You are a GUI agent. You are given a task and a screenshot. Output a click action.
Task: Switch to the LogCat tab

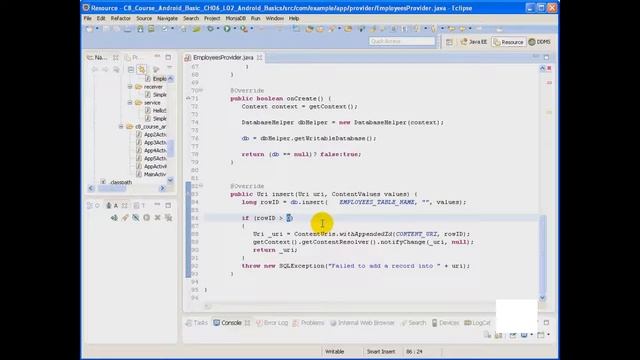point(478,323)
